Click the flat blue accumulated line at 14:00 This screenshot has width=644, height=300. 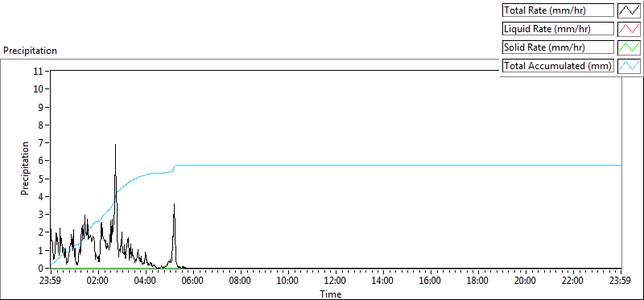[x=383, y=165]
